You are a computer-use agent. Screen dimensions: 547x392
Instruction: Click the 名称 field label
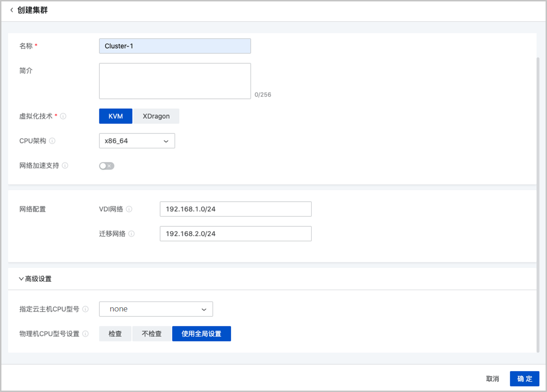pos(26,46)
